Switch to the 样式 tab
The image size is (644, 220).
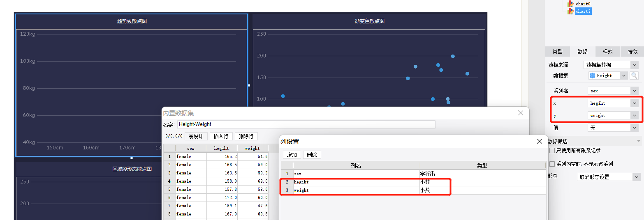point(607,51)
